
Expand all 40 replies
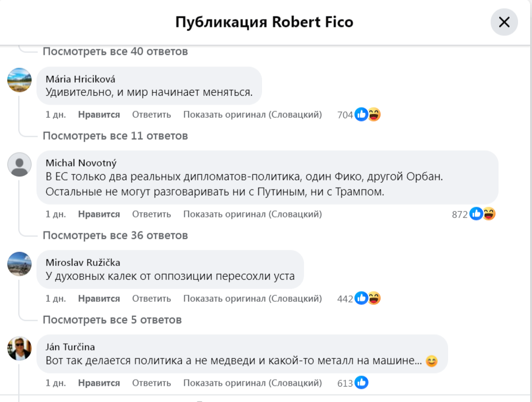click(x=115, y=51)
